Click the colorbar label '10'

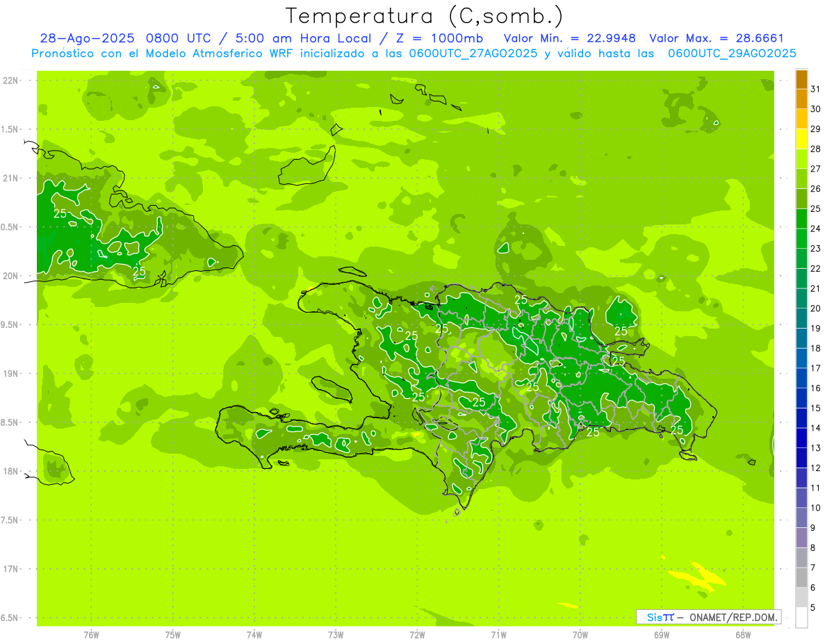click(x=815, y=508)
